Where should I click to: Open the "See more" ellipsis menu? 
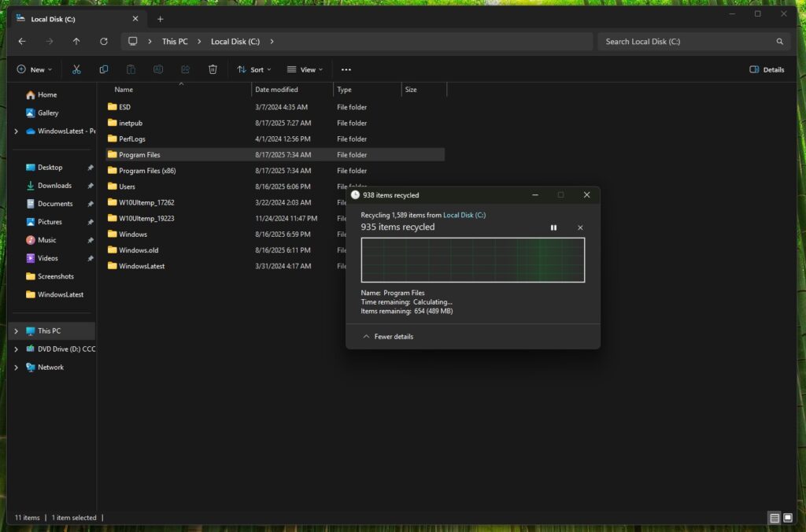point(346,69)
